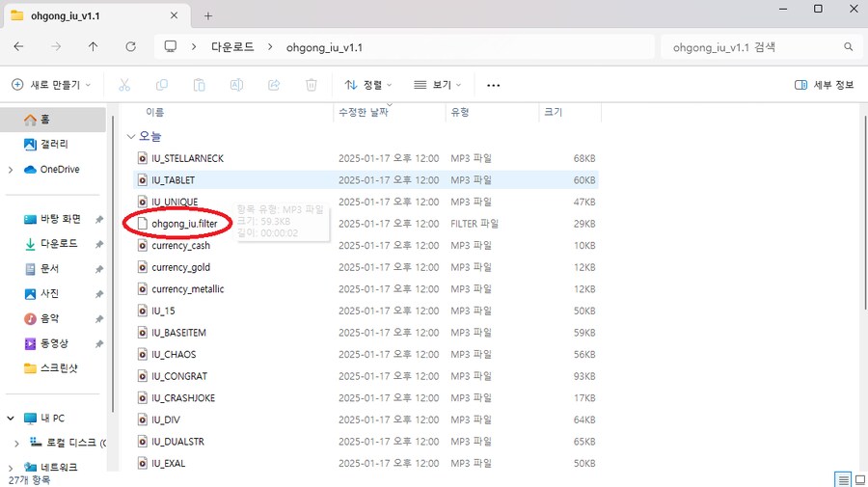Unpin 바탕 화면 using its pin icon
868x487 pixels.
(x=99, y=219)
